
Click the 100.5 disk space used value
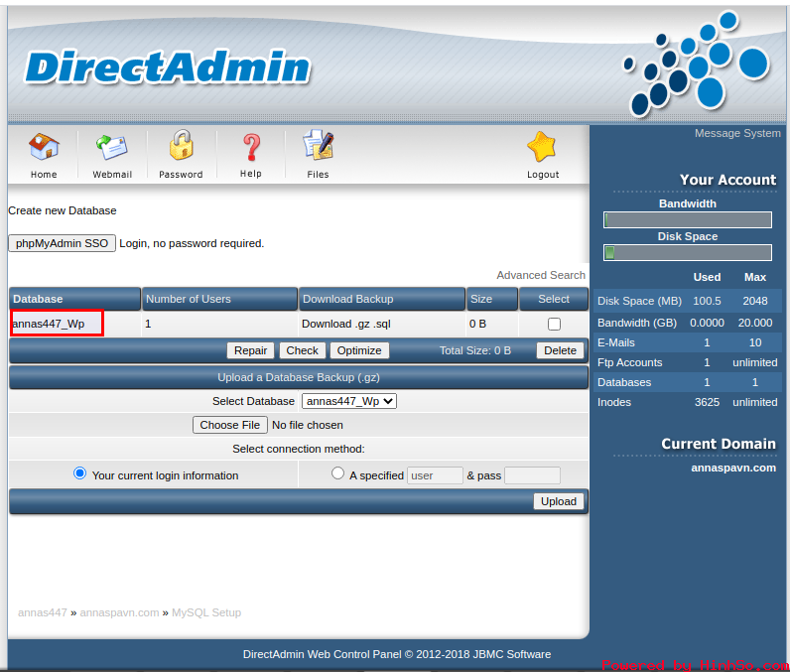pos(707,301)
